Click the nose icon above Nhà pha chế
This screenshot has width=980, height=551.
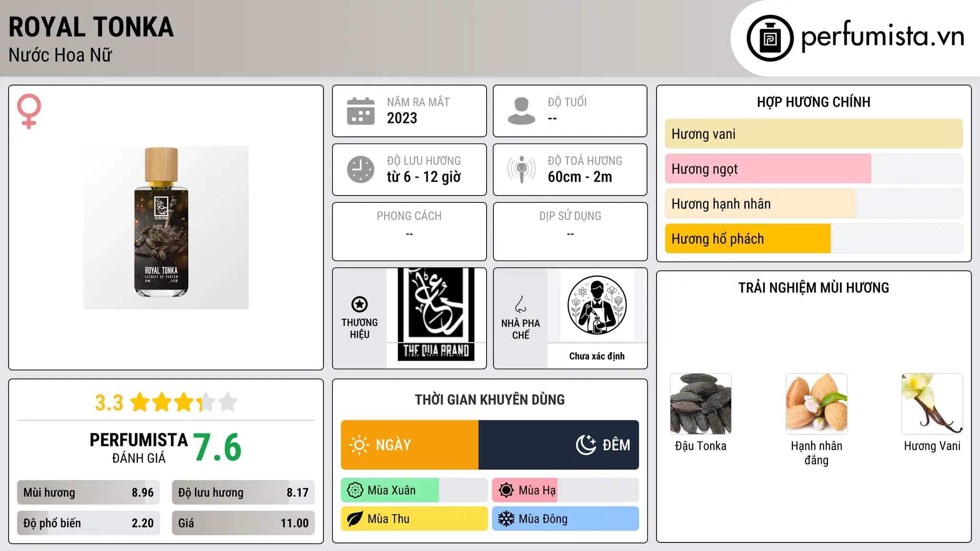(521, 304)
